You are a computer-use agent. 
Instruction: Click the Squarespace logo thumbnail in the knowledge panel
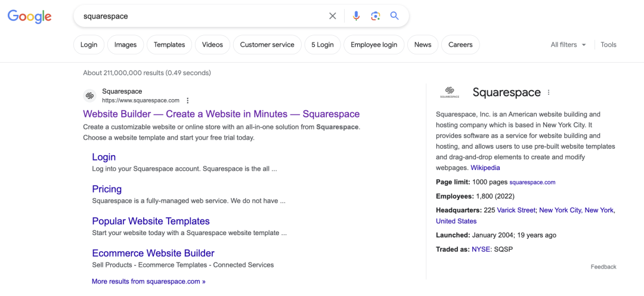(x=450, y=92)
